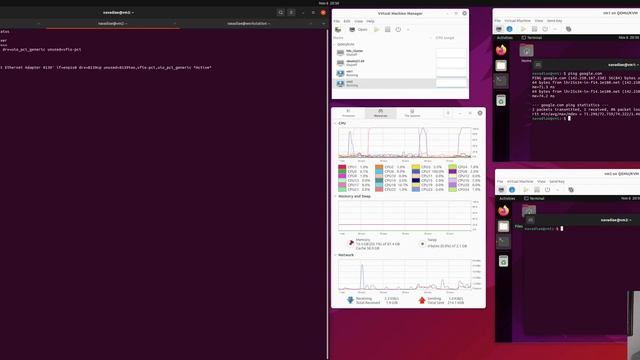This screenshot has width=640, height=360.
Task: Open shutdown dropdown arrow in vm1 viewer toolbar
Action: click(x=555, y=29)
